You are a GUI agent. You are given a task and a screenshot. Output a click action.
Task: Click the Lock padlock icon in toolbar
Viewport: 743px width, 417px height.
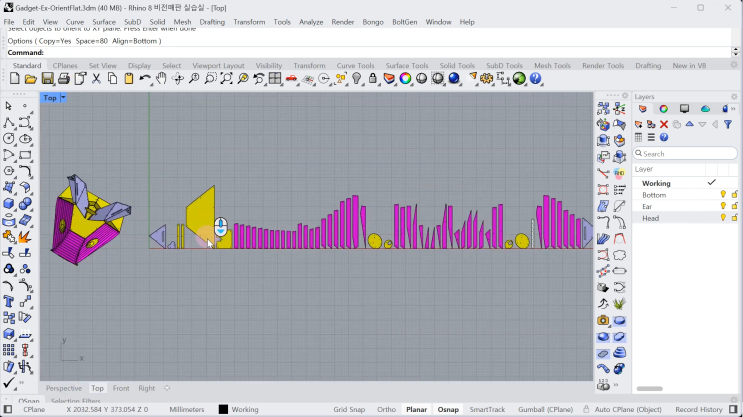373,79
